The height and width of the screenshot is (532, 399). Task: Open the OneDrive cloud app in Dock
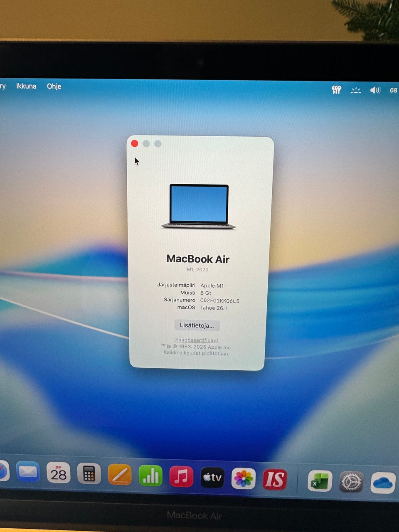[x=383, y=483]
